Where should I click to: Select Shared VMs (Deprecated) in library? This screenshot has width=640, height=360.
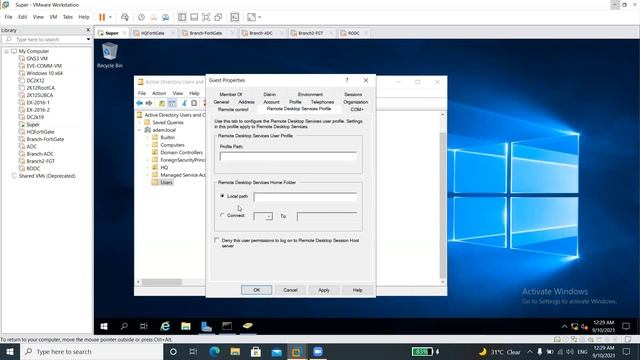pyautogui.click(x=47, y=176)
